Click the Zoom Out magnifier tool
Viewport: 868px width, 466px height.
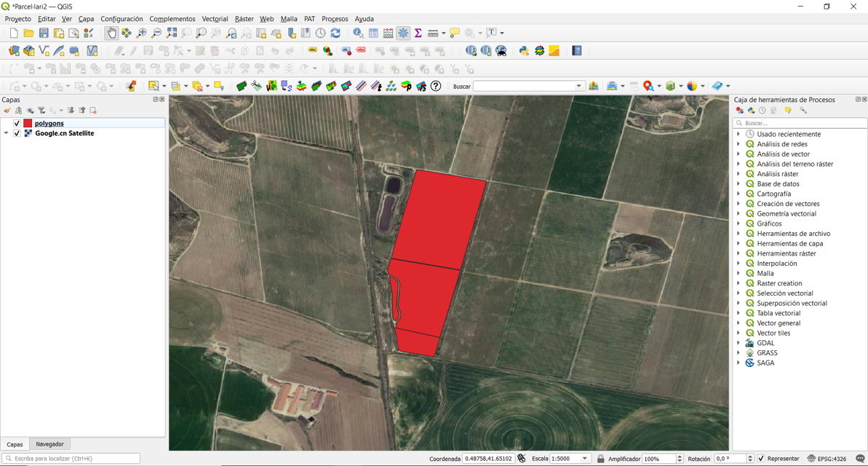point(156,33)
